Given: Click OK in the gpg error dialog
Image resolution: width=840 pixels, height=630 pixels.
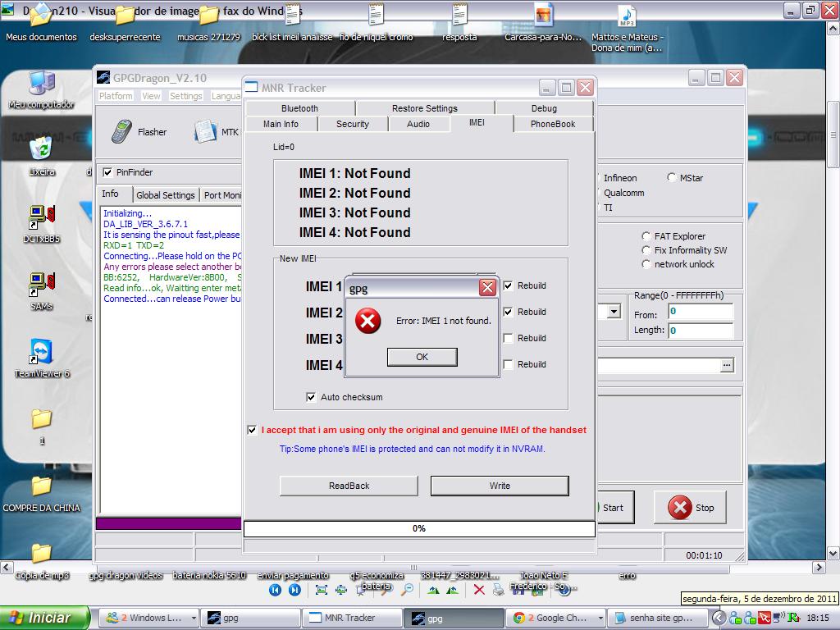Looking at the screenshot, I should point(422,357).
